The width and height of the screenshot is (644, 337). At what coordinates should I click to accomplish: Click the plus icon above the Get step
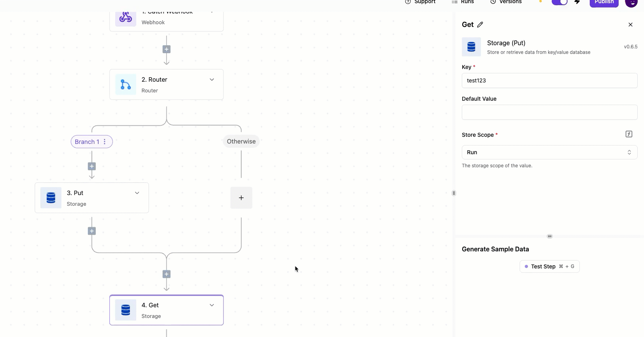click(167, 274)
